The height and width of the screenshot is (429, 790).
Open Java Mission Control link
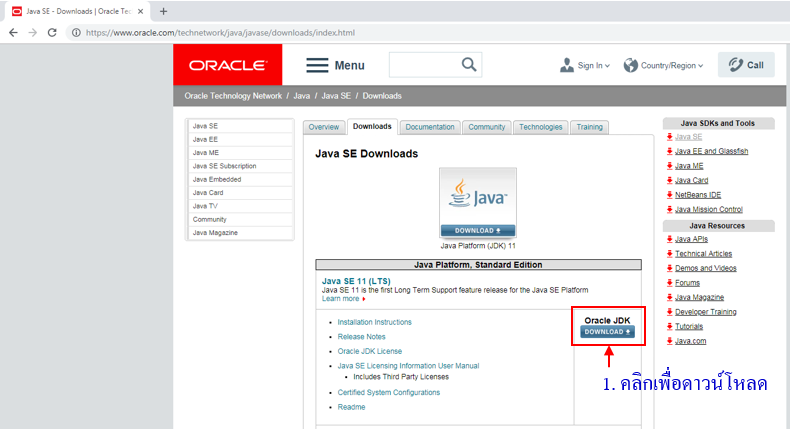coord(708,210)
